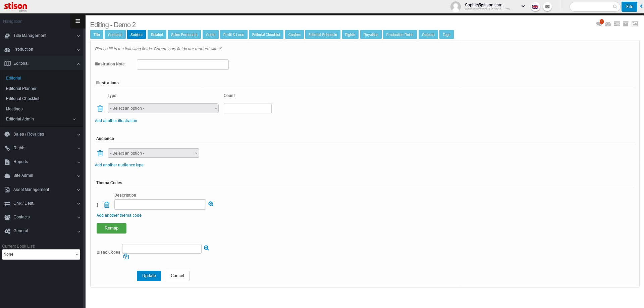Open the illustration Type dropdown

coord(163,108)
